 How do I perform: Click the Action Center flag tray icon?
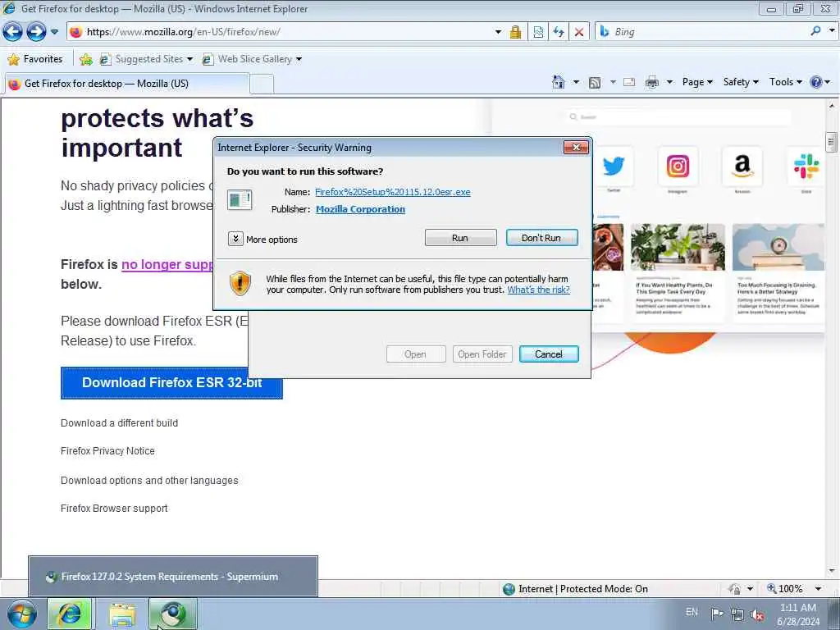[x=716, y=614]
